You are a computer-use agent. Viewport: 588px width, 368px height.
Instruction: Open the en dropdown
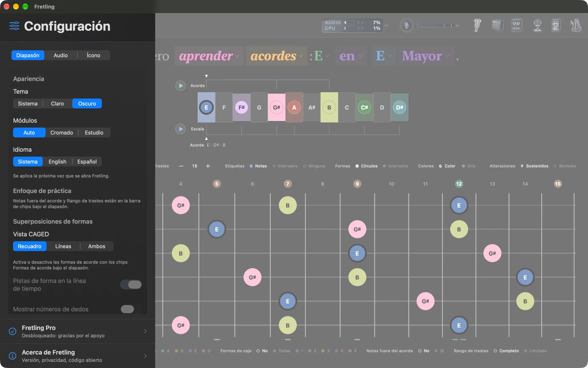click(x=350, y=56)
